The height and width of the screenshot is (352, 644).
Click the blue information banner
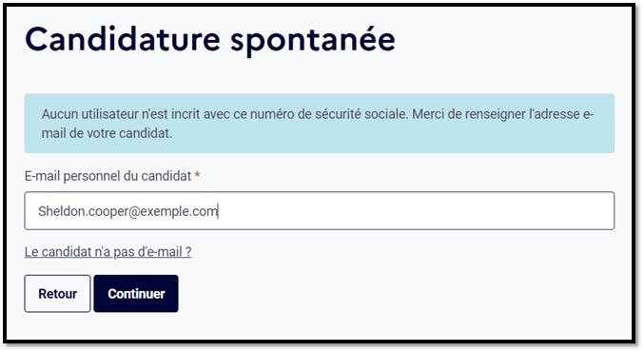coord(320,124)
